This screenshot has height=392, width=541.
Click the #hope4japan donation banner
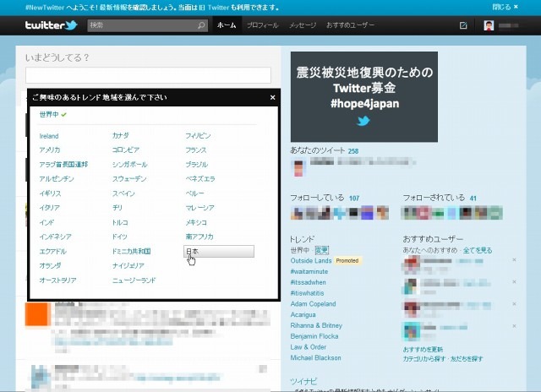364,97
